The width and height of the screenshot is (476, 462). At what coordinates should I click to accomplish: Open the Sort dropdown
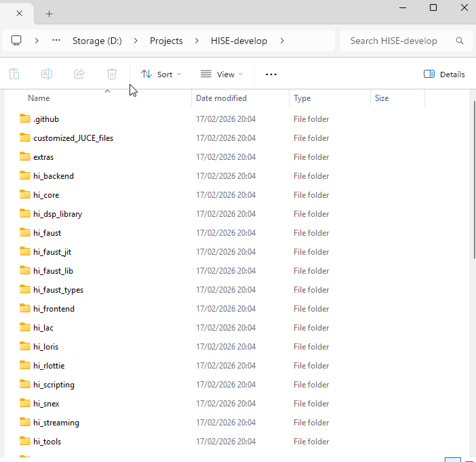(x=161, y=75)
